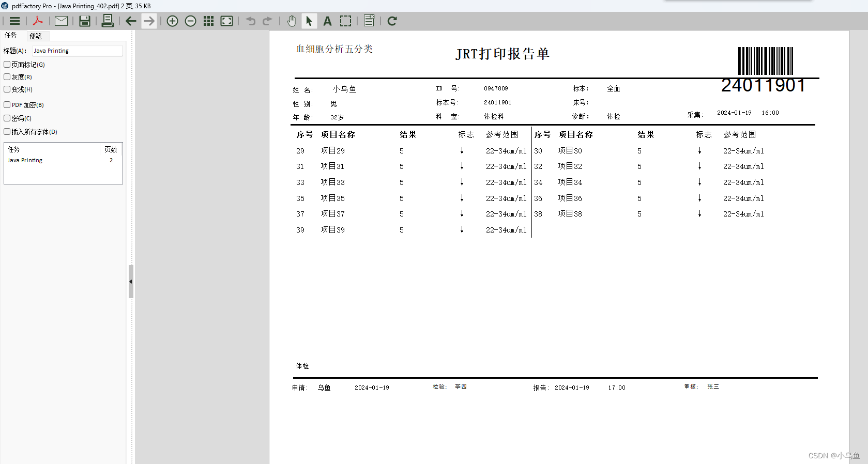This screenshot has width=868, height=464.
Task: Click the 标题(A) title input field
Action: click(x=78, y=51)
